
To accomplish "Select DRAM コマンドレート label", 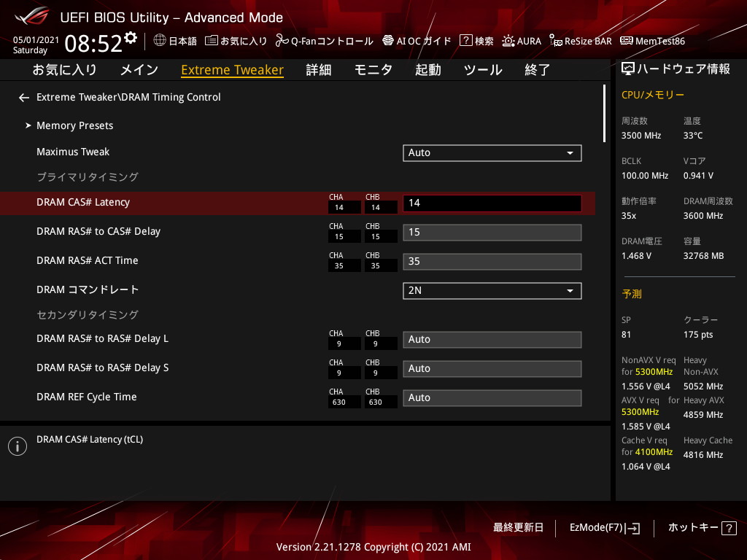I will [x=88, y=289].
